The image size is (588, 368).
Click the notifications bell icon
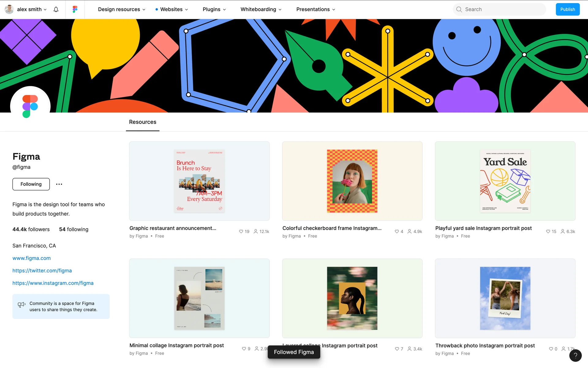point(56,10)
